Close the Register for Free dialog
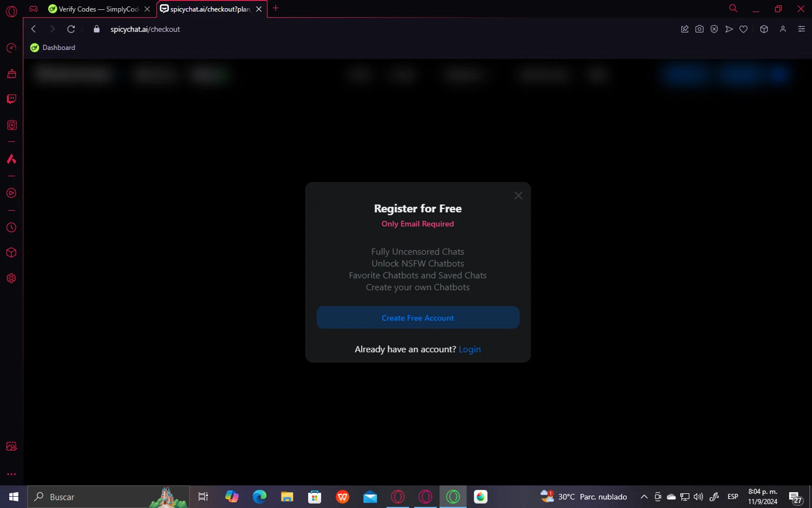Image resolution: width=812 pixels, height=508 pixels. 518,196
